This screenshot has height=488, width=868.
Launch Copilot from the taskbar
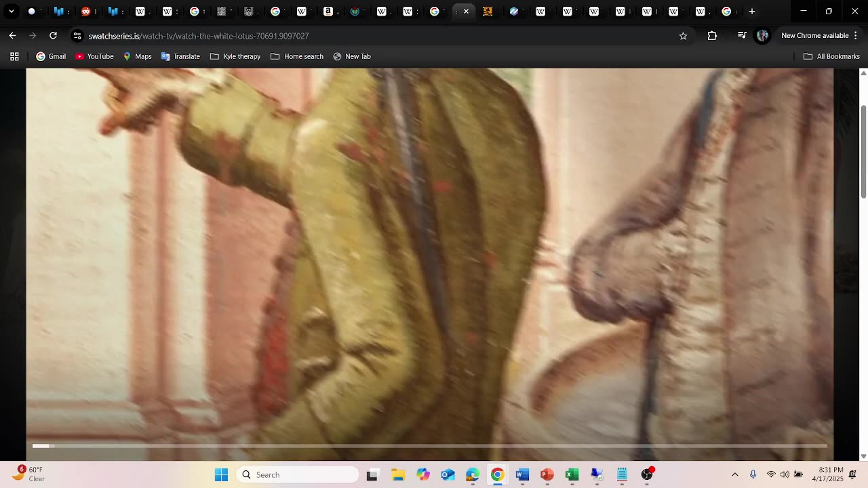coord(423,474)
